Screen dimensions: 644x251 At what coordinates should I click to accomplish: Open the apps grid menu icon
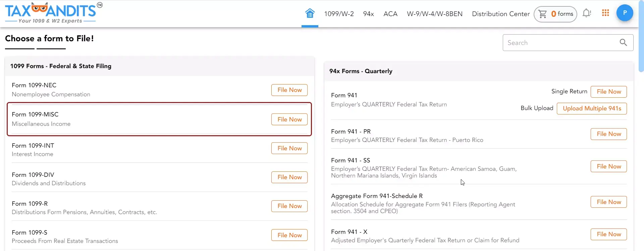[605, 13]
